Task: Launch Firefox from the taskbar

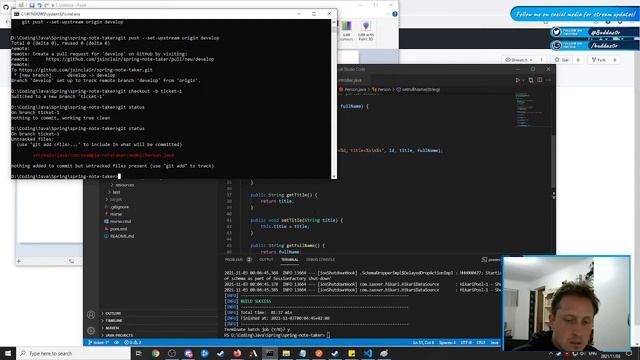Action: (x=237, y=353)
